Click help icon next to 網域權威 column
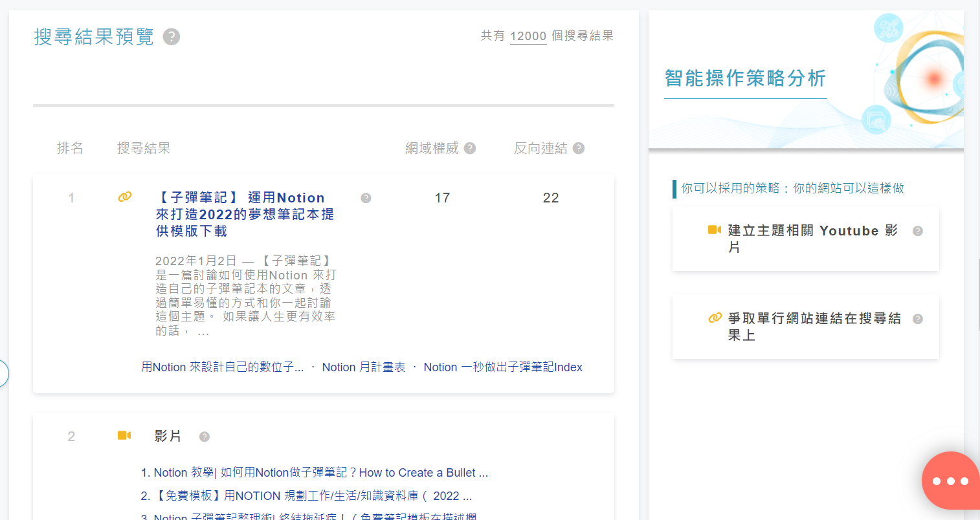The image size is (980, 520). 470,148
